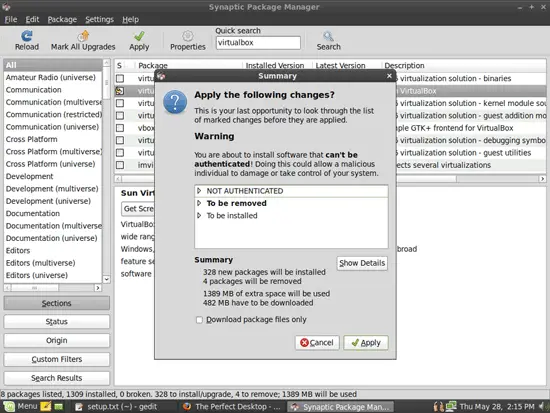Click the text editor launcher in taskbar

point(46,407)
